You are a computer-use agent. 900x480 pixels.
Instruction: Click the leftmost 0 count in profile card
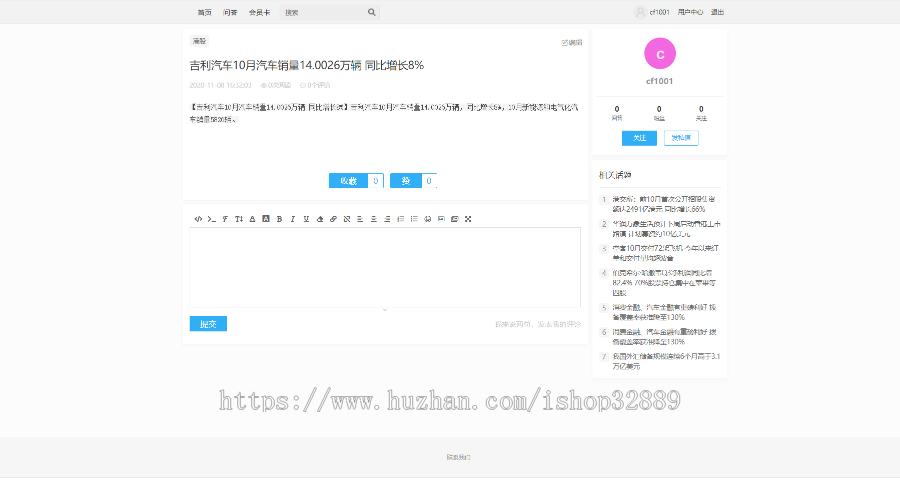[617, 109]
